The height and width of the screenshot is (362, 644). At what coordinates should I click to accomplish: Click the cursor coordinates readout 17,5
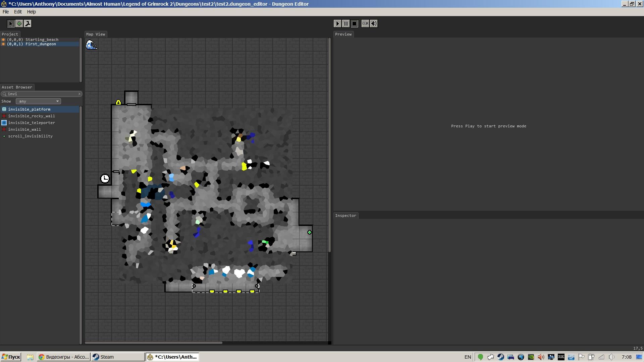pyautogui.click(x=638, y=349)
